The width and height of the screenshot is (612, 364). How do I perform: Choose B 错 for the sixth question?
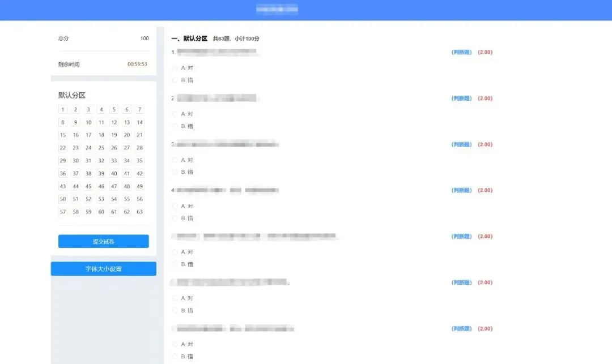(x=175, y=310)
